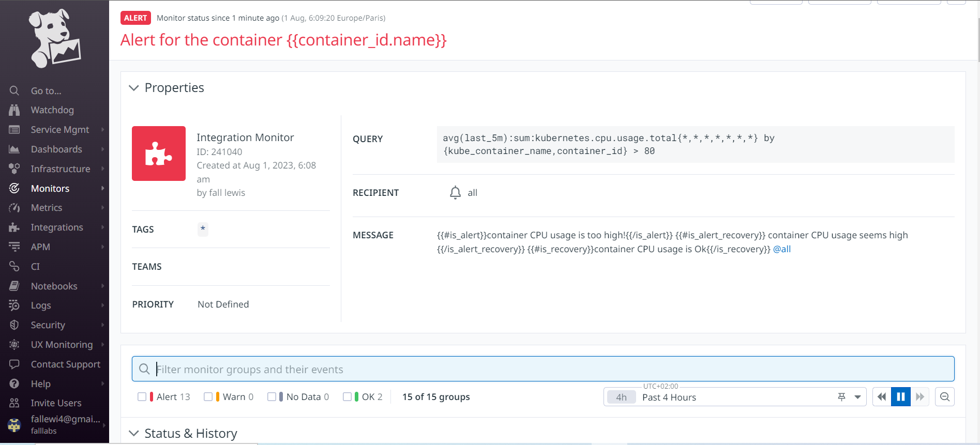980x445 pixels.
Task: Click Invite Users in the sidebar
Action: (x=56, y=403)
